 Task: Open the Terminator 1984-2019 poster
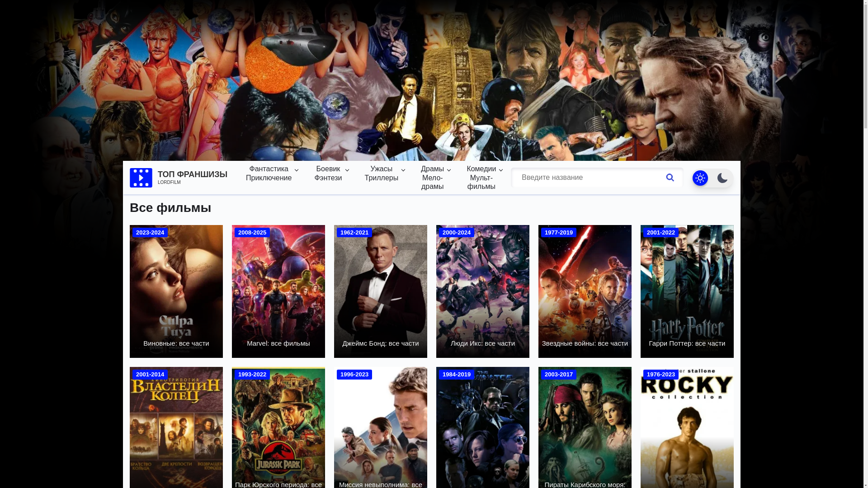483,427
